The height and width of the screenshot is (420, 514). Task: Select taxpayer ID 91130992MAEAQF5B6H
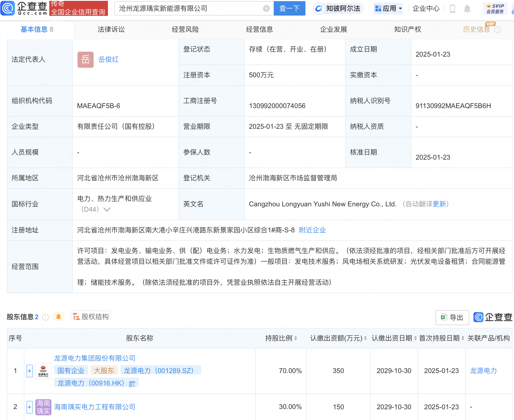coord(453,106)
